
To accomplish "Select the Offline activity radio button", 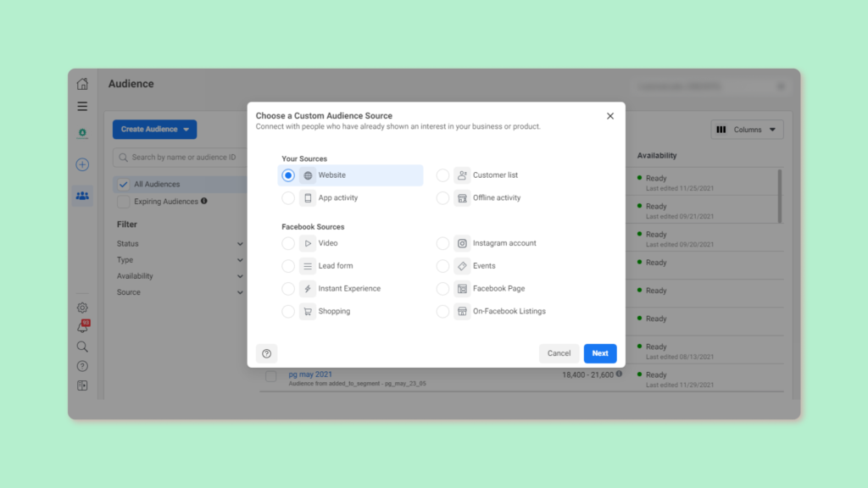I will coord(442,198).
